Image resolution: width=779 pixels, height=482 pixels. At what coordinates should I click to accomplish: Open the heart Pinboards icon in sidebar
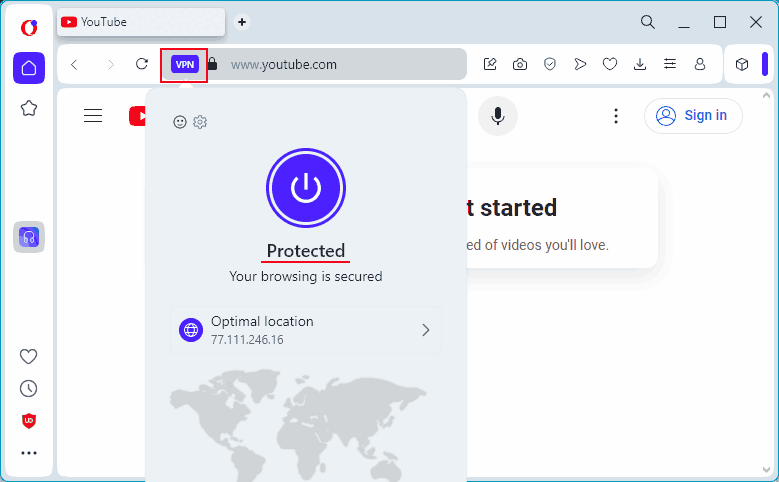[28, 356]
